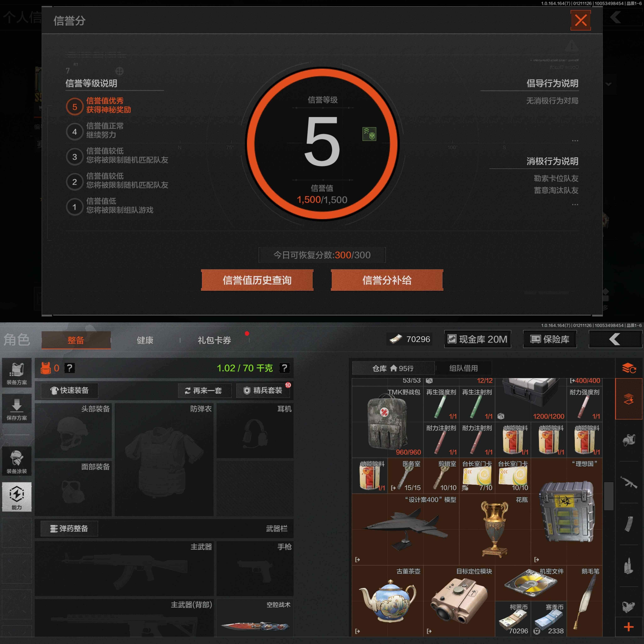Select the 能力 ability icon
The height and width of the screenshot is (644, 644).
tap(17, 496)
